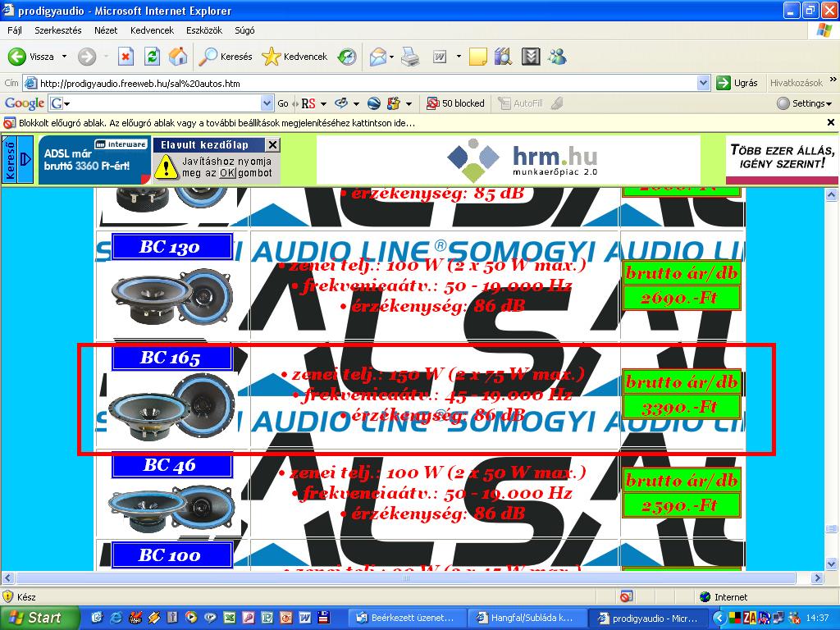Click the address bar URL field
The image size is (840, 630).
click(x=367, y=83)
